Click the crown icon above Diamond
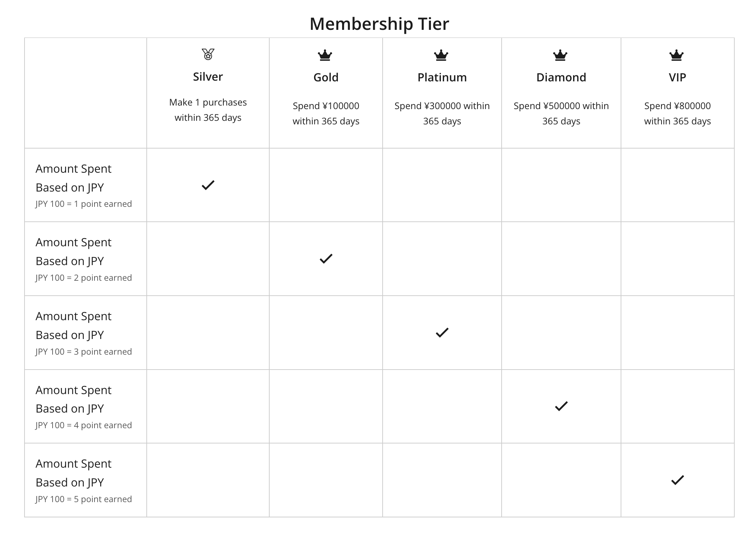Image resolution: width=756 pixels, height=538 pixels. pyautogui.click(x=560, y=55)
